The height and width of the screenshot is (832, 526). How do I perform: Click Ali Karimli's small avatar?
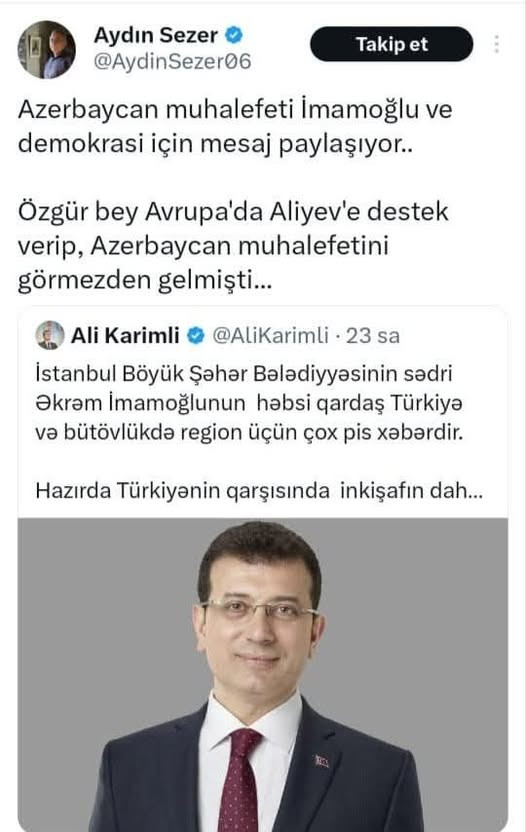[50, 335]
